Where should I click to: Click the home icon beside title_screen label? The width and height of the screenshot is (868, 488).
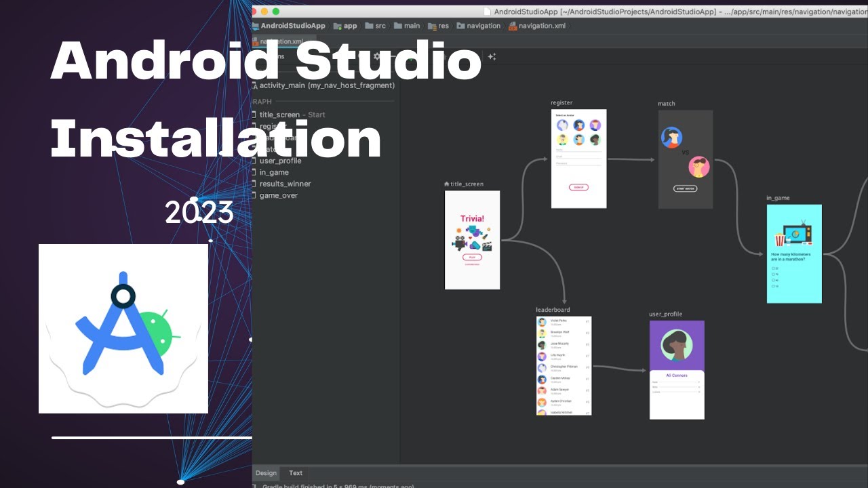pos(446,184)
